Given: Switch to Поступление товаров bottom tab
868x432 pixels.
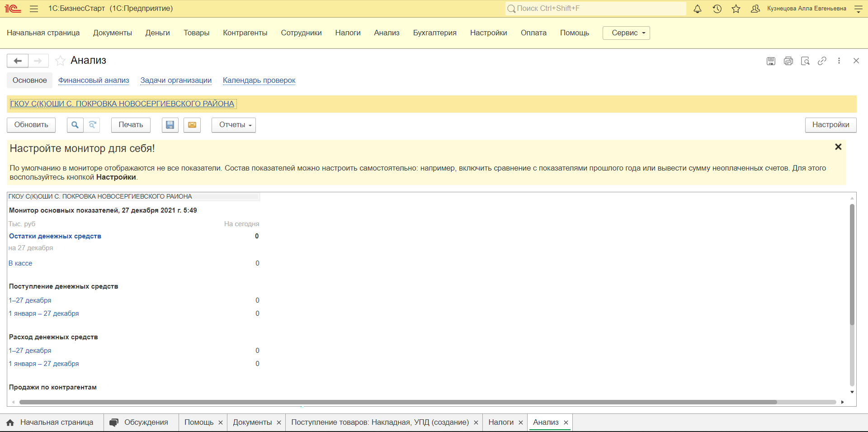Looking at the screenshot, I should click(380, 423).
